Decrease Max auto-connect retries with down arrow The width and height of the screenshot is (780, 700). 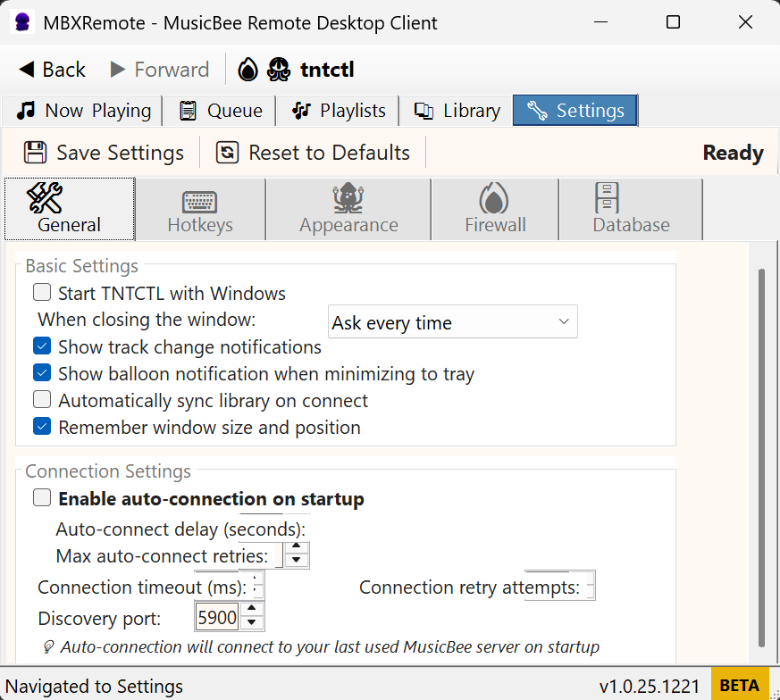pos(298,562)
